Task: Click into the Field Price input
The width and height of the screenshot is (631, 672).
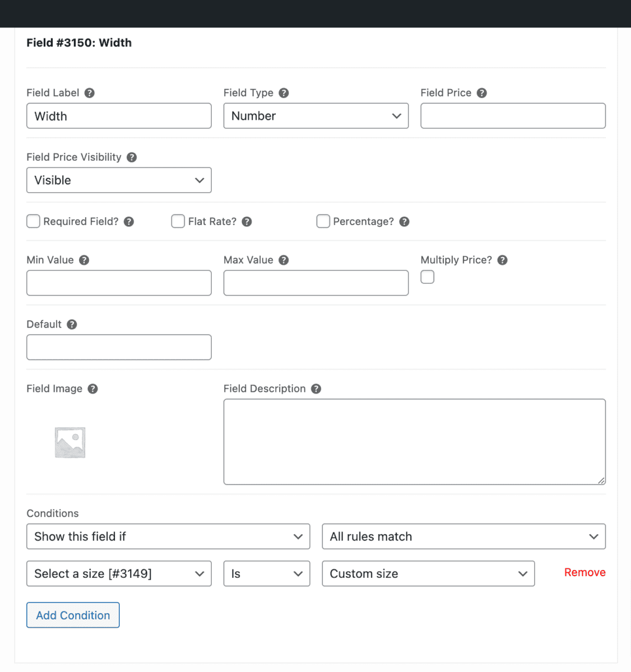Action: pyautogui.click(x=513, y=116)
